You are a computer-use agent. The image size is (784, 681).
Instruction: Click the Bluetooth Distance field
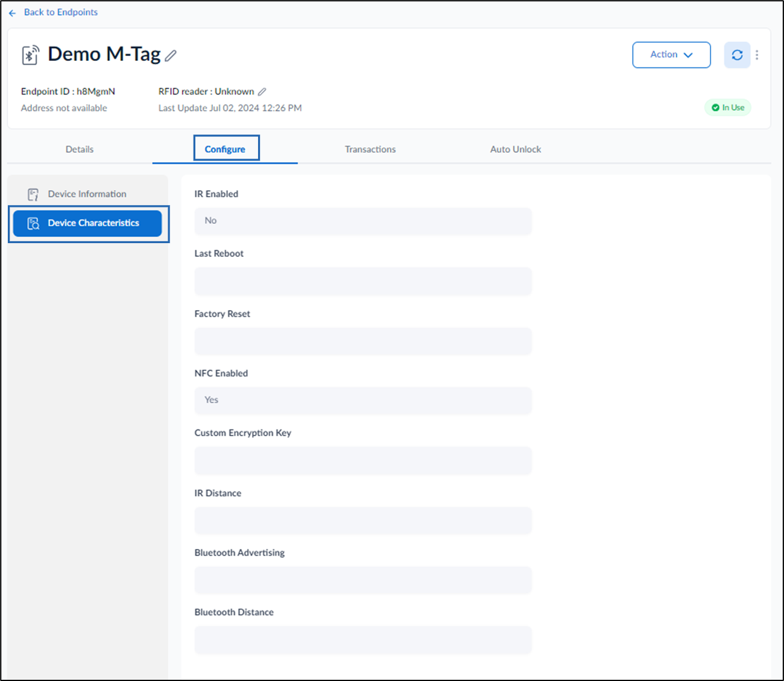363,639
